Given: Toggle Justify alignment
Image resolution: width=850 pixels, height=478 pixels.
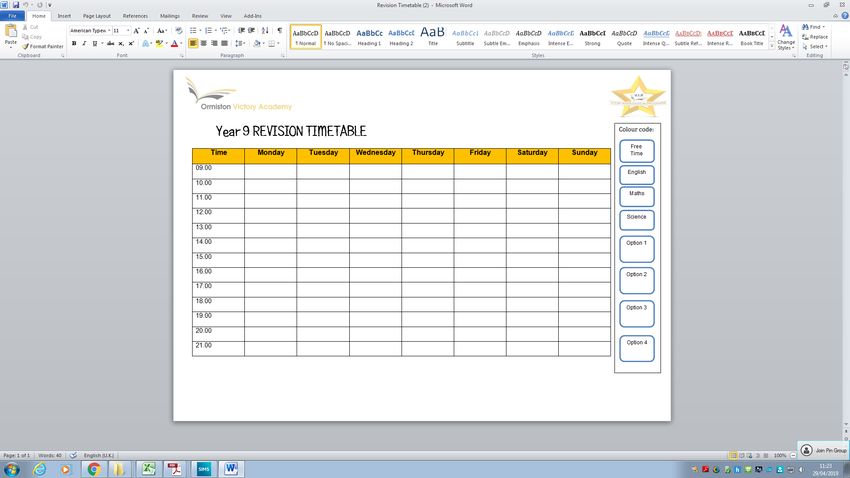Looking at the screenshot, I should (224, 43).
